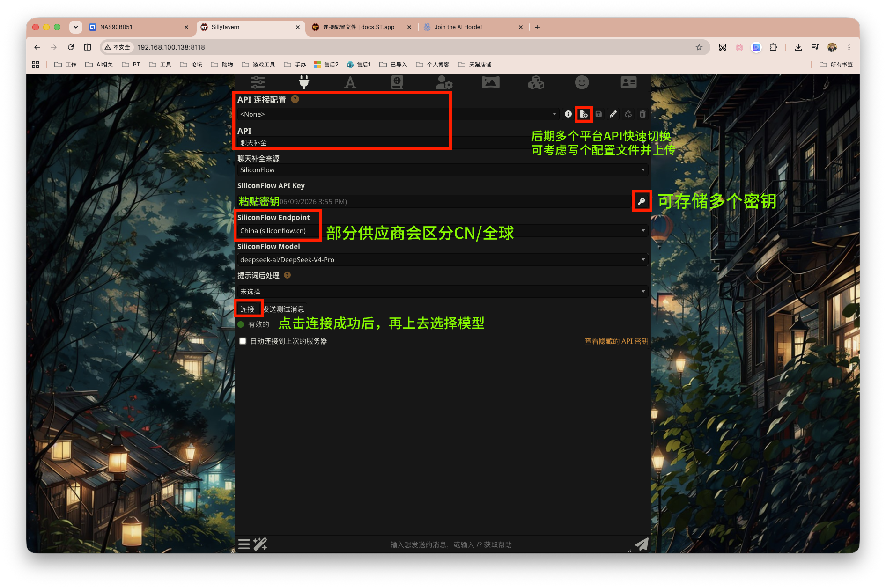The image size is (886, 588).
Task: Open the prompt post-processing 未选择 dropdown
Action: pos(443,291)
